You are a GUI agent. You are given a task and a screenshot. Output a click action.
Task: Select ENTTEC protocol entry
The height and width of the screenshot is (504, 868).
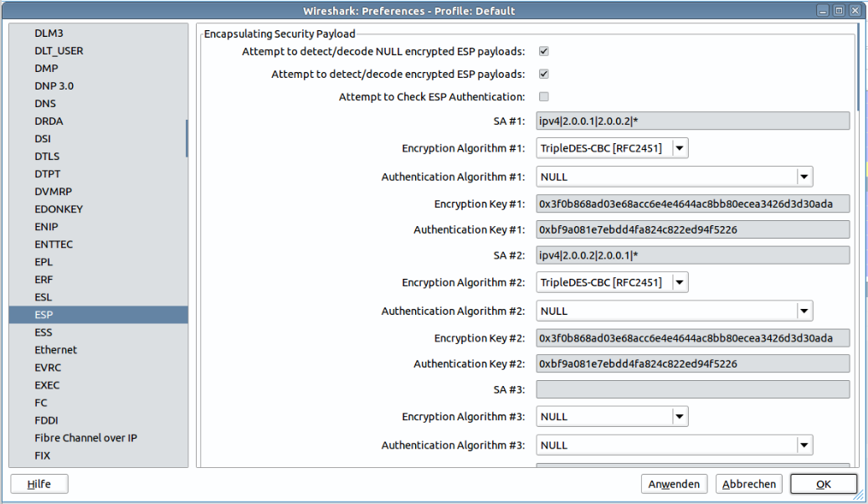click(x=98, y=244)
